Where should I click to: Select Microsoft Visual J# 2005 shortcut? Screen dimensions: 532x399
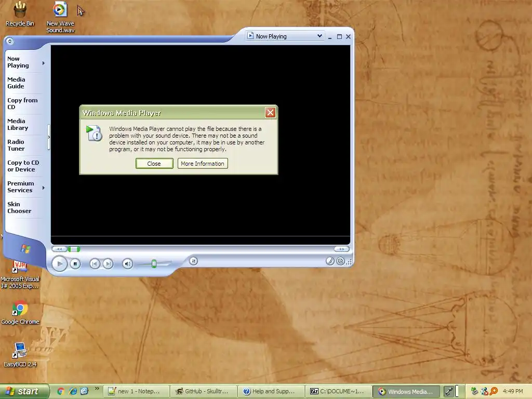tap(20, 275)
